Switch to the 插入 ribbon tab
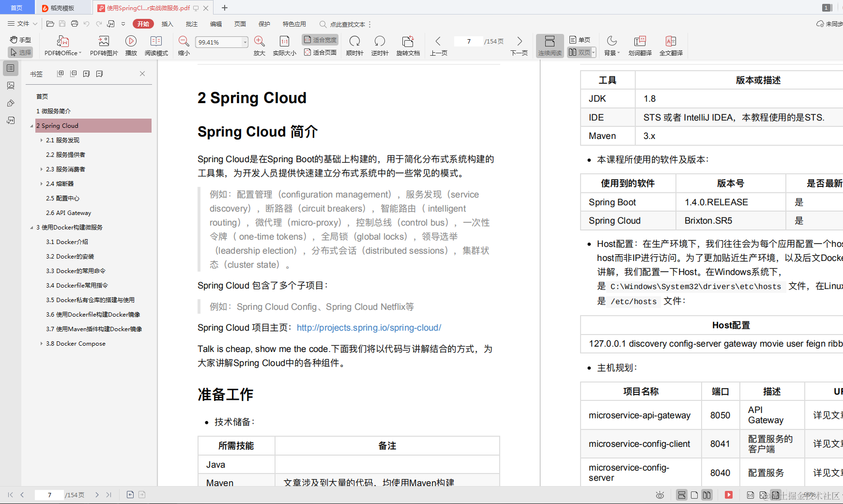843x504 pixels. pos(167,24)
